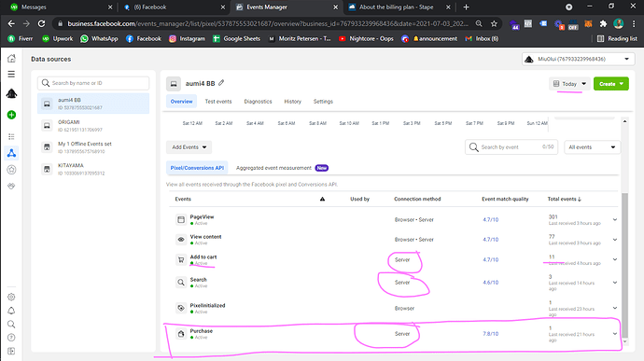The height and width of the screenshot is (361, 644).
Task: Expand the Add to cart event row
Action: click(x=615, y=259)
